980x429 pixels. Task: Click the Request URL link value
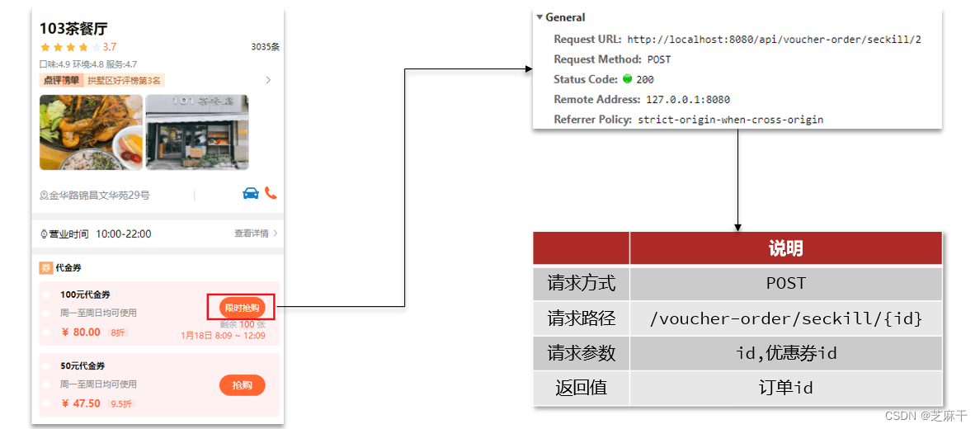click(774, 40)
